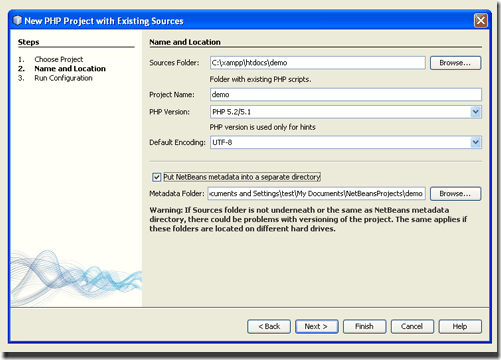Viewport: 501px width, 360px height.
Task: Close the New PHP Project dialog
Action: tap(480, 21)
